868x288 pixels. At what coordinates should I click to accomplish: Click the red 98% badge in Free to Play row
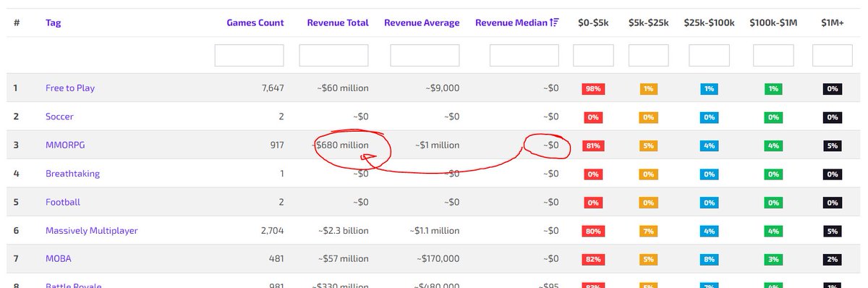pyautogui.click(x=593, y=88)
